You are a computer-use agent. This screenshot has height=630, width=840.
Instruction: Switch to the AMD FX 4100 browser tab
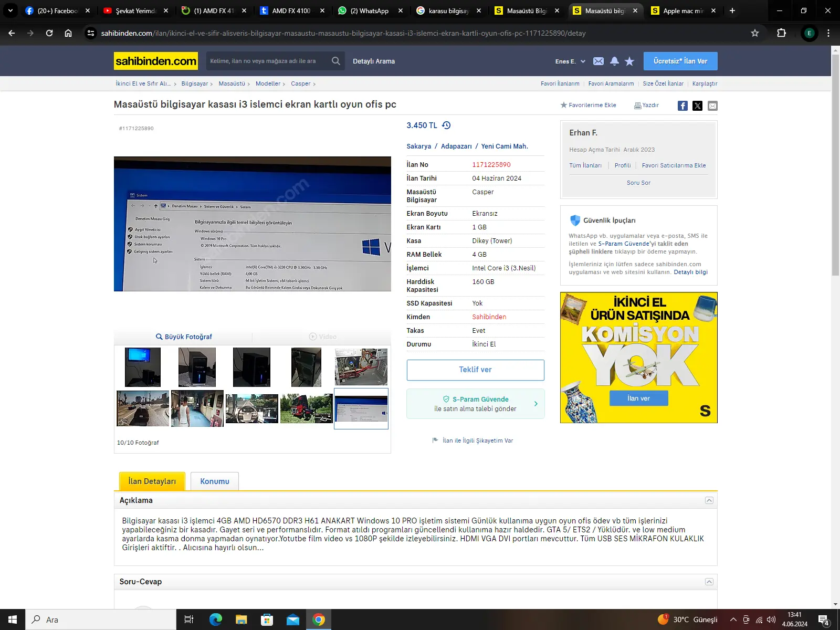pos(292,10)
